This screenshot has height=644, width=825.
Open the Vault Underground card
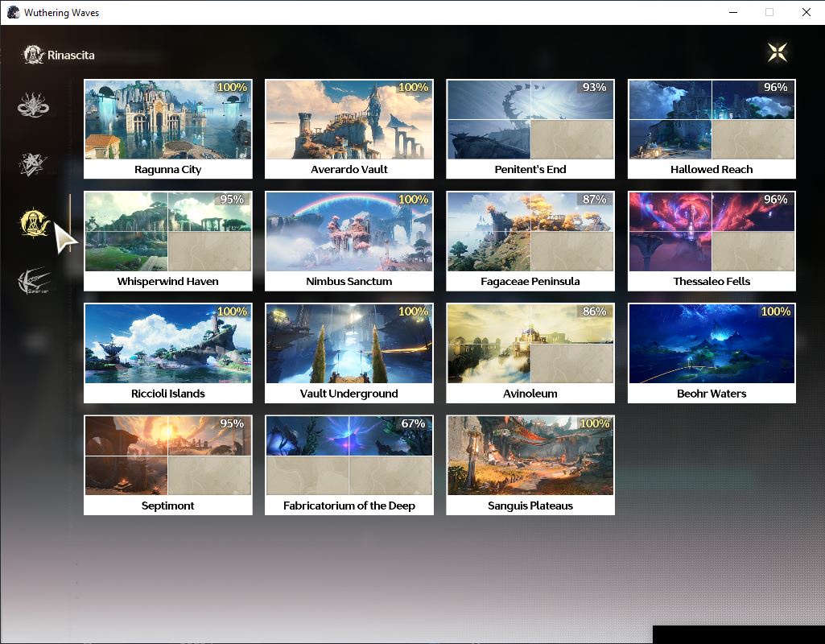(x=349, y=353)
